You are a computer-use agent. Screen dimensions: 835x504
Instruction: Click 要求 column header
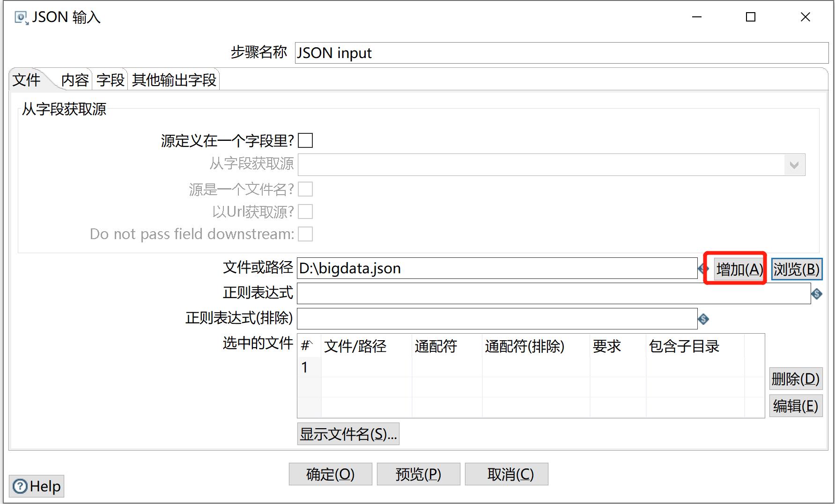tap(618, 346)
